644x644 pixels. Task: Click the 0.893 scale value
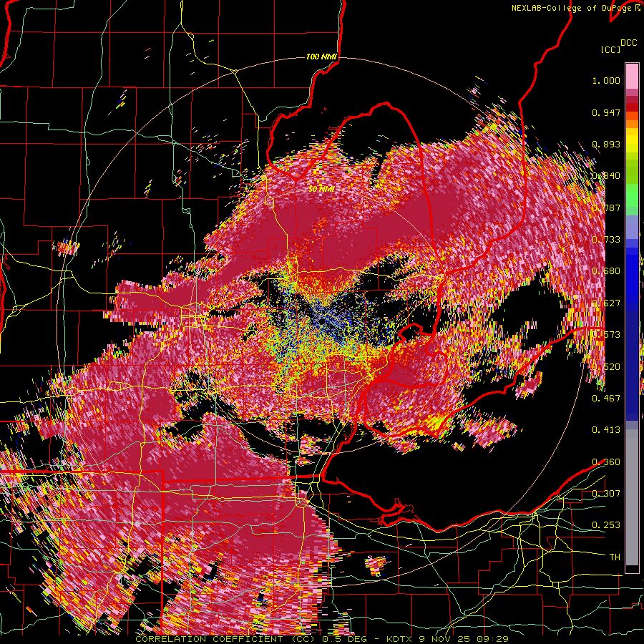point(606,144)
